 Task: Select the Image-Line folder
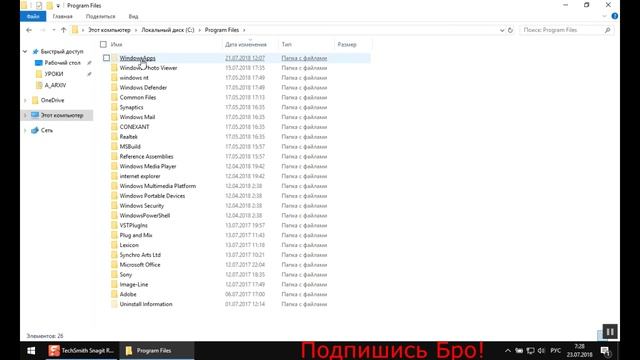click(134, 284)
